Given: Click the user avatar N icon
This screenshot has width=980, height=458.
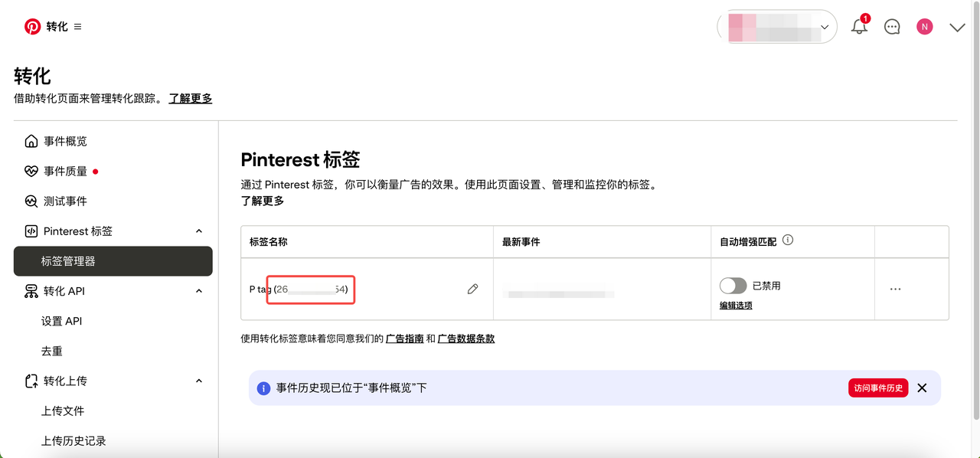Looking at the screenshot, I should click(925, 27).
